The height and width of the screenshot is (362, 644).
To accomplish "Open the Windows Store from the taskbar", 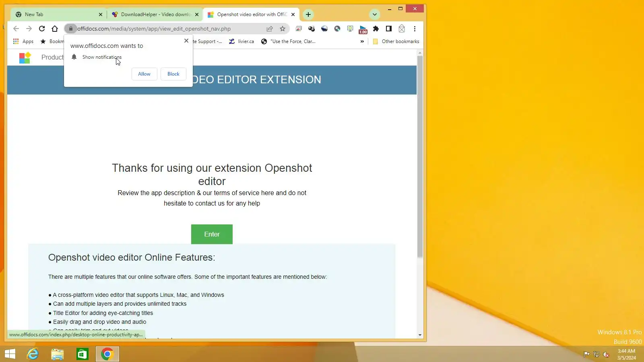I will click(83, 354).
